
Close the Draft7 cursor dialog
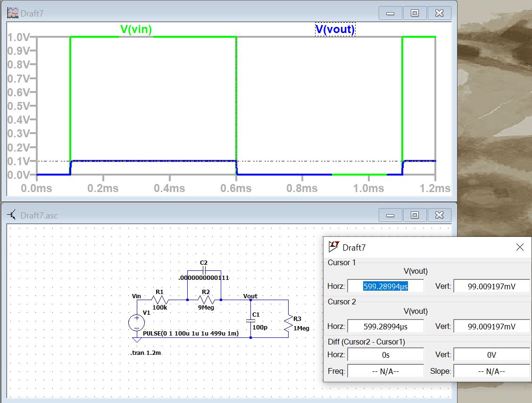tap(520, 247)
